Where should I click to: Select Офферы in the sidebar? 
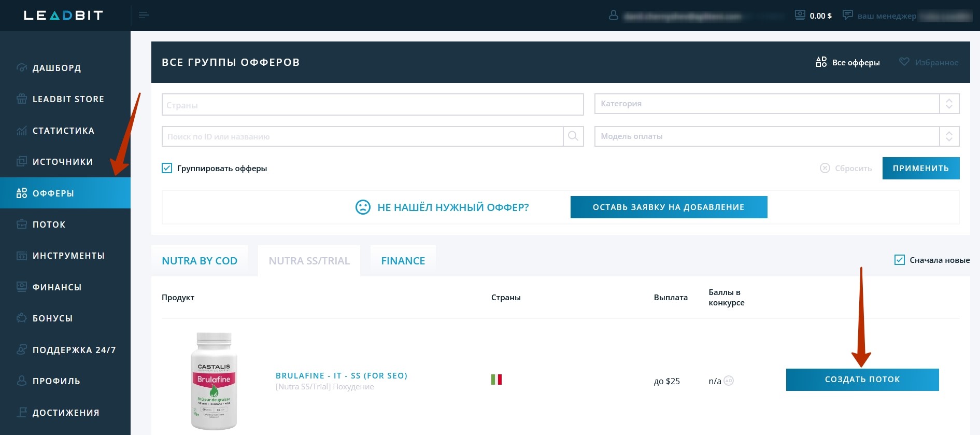[x=65, y=193]
